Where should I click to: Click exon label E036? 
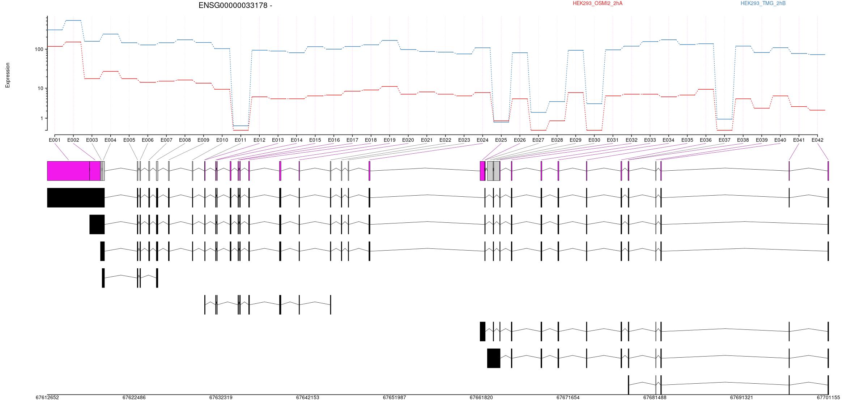[x=706, y=140]
